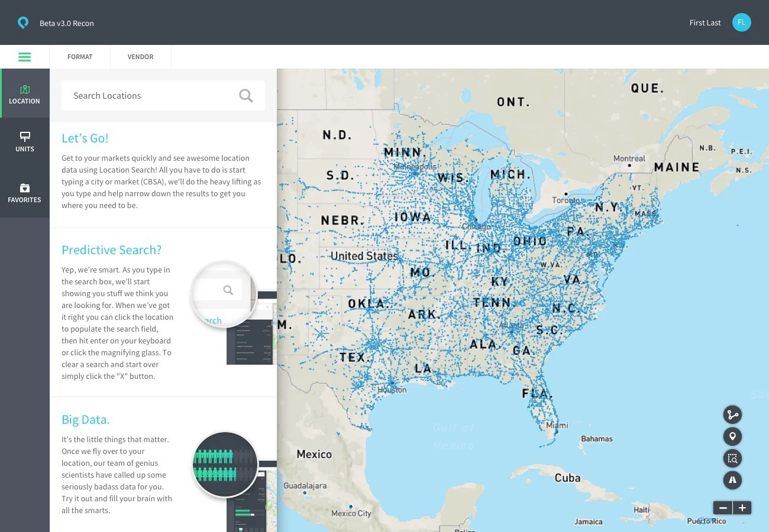Click the search magnifying glass icon

point(245,95)
